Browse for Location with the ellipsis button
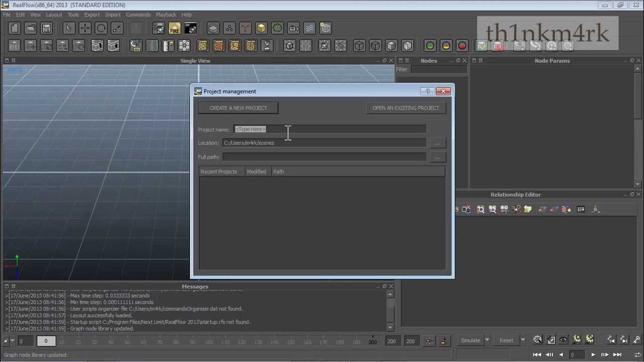This screenshot has width=644, height=362. tap(437, 143)
